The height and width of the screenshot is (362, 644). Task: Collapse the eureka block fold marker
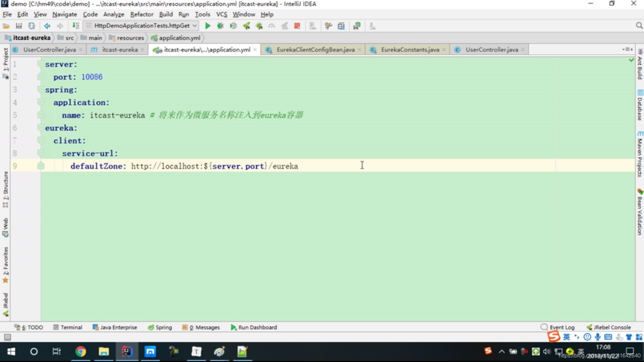41,128
